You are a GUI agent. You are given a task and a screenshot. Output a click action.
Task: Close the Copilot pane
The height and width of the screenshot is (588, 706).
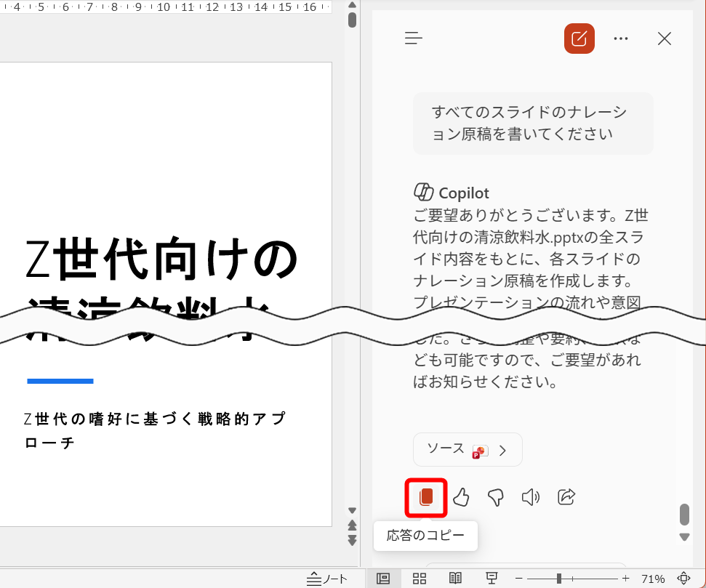click(664, 39)
